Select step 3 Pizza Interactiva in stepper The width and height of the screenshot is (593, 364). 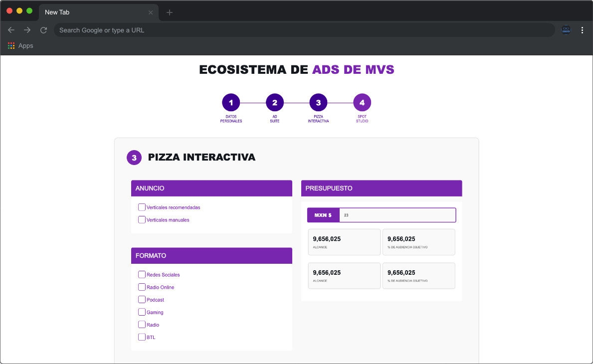pos(318,102)
